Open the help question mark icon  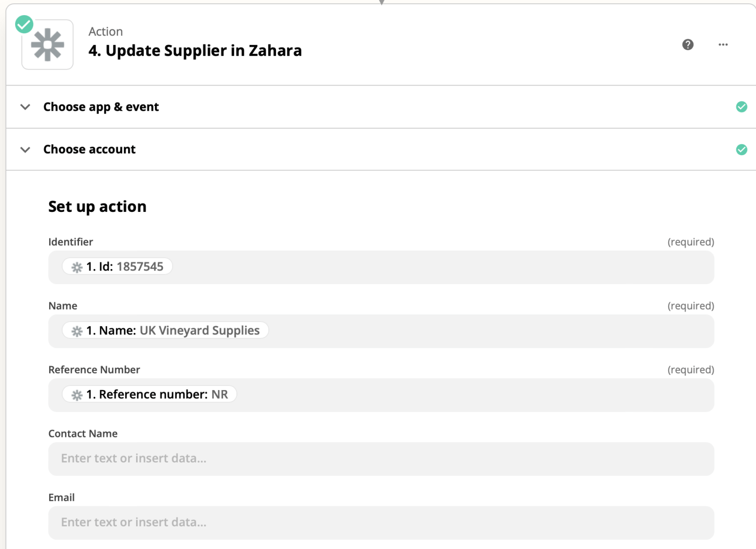pos(687,44)
